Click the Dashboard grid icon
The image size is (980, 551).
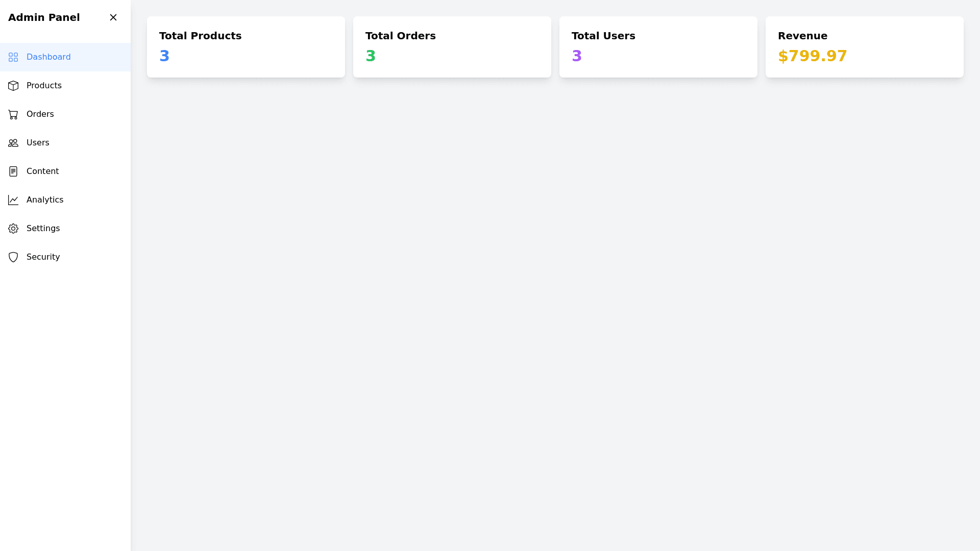[13, 57]
